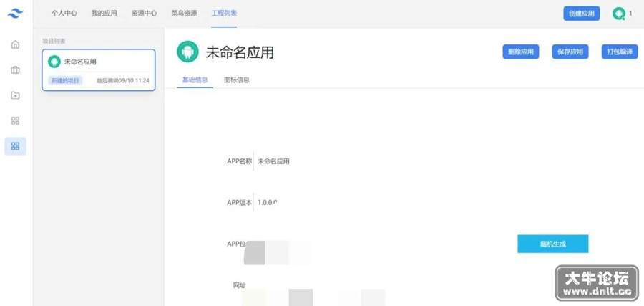Click the user avatar at top right
644x306 pixels.
pos(618,14)
